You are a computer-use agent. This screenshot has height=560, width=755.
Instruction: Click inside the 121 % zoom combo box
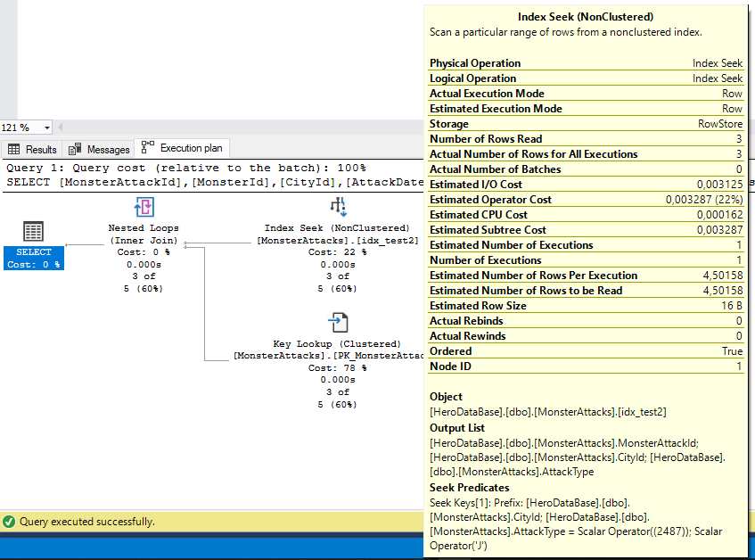click(x=21, y=128)
